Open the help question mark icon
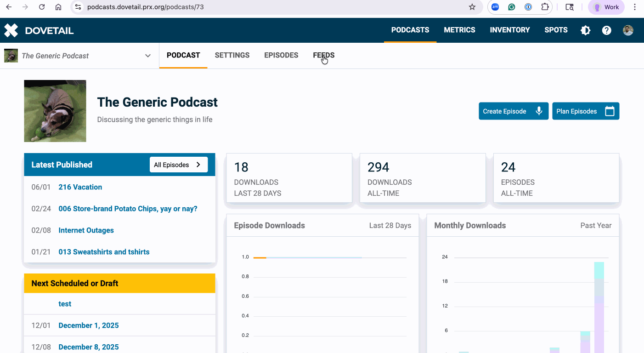The height and width of the screenshot is (353, 644). (607, 30)
